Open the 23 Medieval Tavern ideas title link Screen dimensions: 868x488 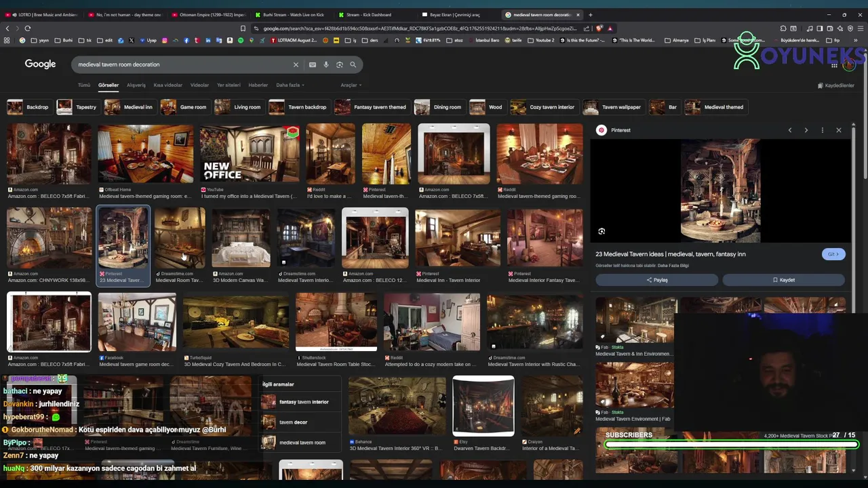[670, 254]
